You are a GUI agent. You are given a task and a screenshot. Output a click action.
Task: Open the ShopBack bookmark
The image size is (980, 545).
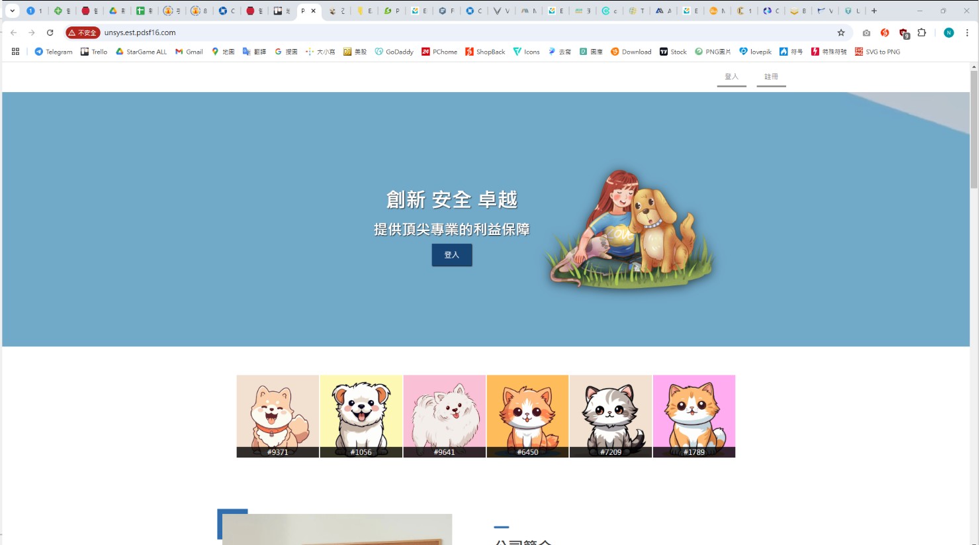point(485,52)
